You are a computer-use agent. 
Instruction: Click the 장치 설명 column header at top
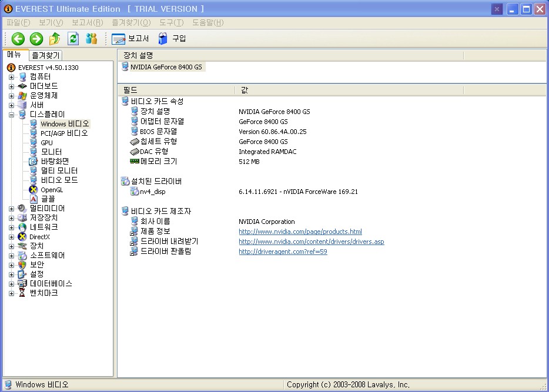coord(290,55)
